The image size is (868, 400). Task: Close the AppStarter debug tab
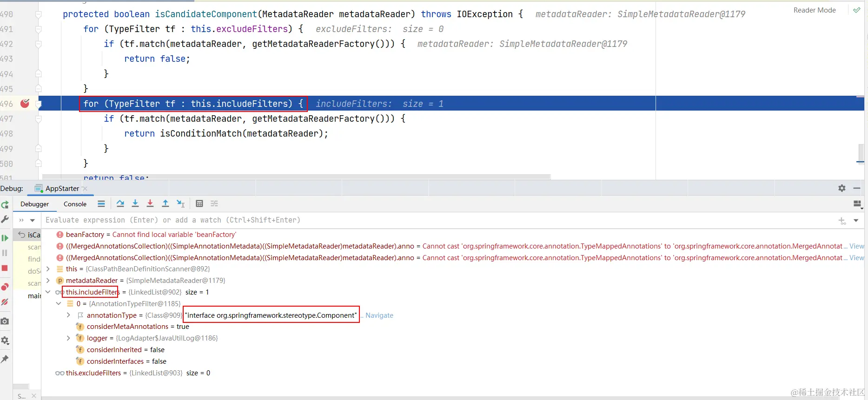coord(85,188)
